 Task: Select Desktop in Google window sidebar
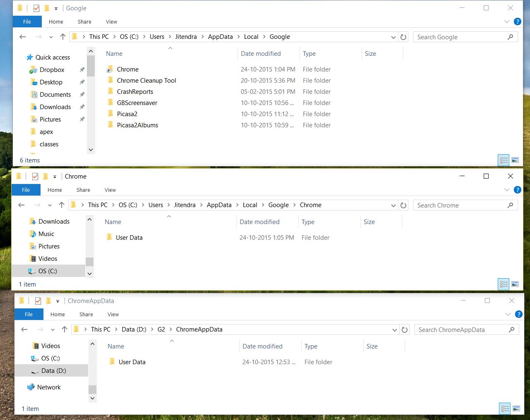point(51,82)
